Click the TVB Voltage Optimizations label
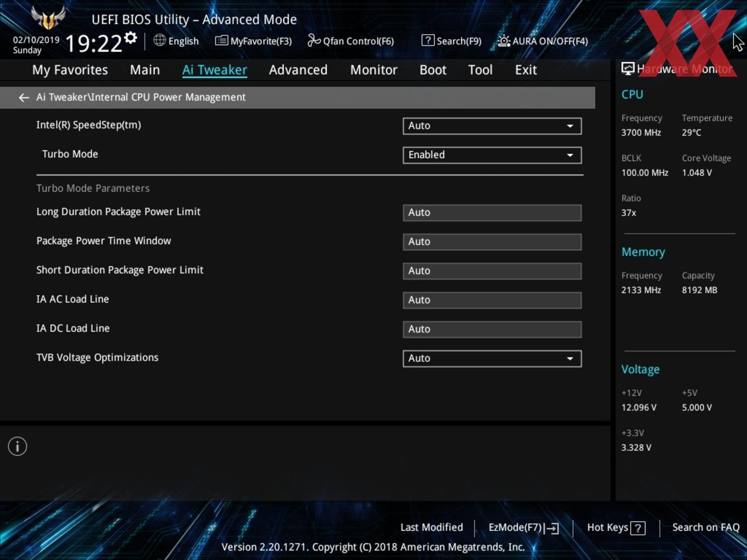The height and width of the screenshot is (560, 747). [97, 357]
